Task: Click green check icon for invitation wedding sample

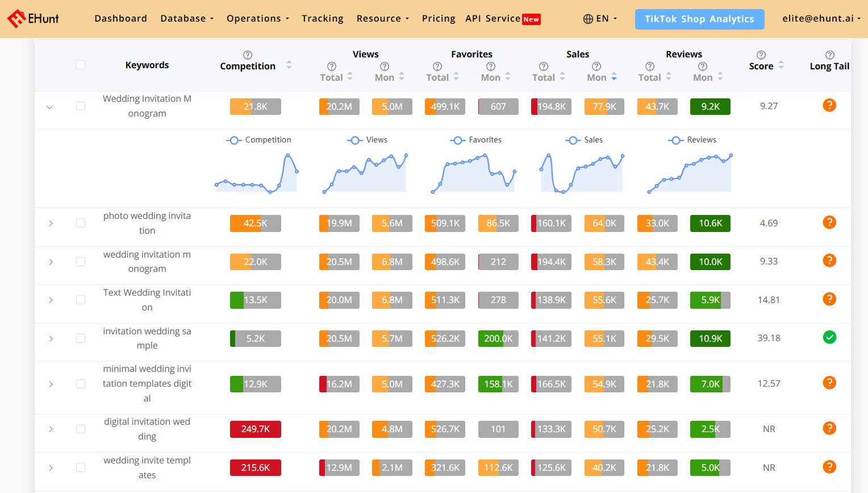Action: pos(829,337)
